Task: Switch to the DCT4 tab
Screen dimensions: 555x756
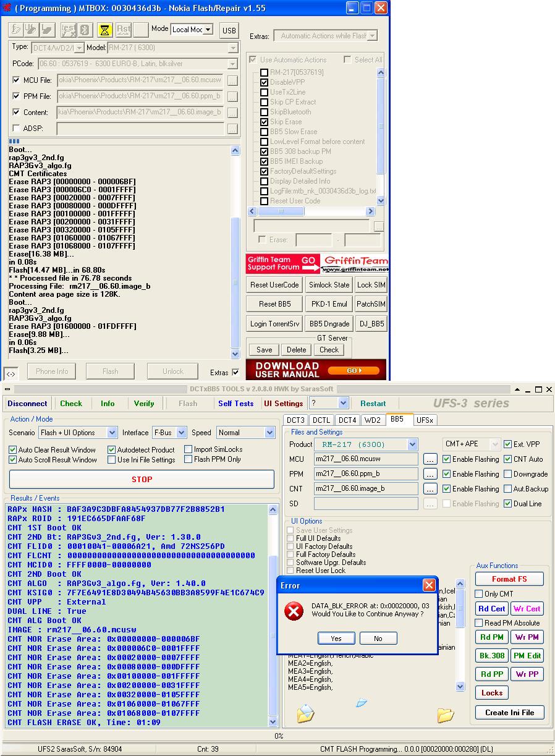Action: point(347,420)
